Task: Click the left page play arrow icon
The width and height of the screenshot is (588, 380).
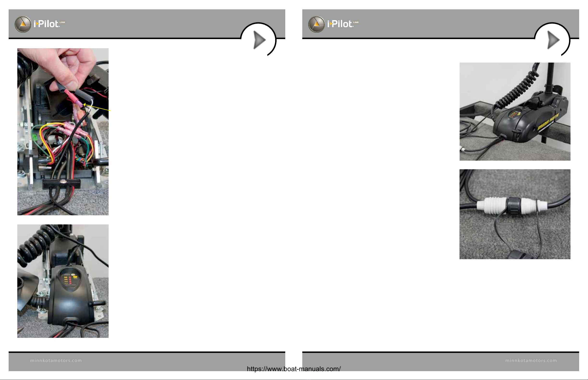Action: (x=259, y=40)
